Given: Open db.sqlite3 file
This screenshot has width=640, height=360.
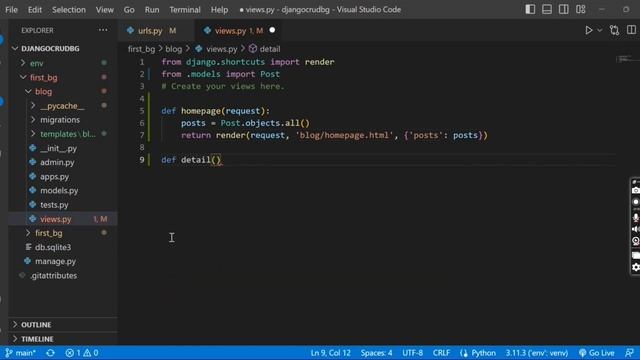Looking at the screenshot, I should [x=53, y=247].
